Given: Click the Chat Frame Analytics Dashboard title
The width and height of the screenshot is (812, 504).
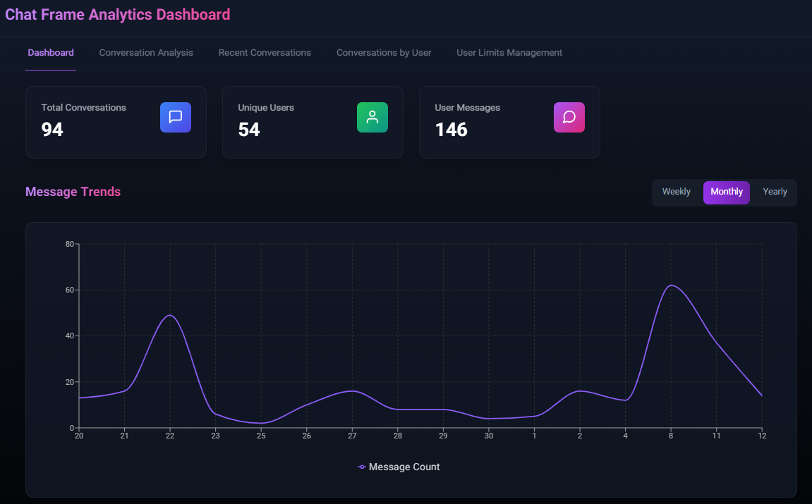Looking at the screenshot, I should click(118, 14).
